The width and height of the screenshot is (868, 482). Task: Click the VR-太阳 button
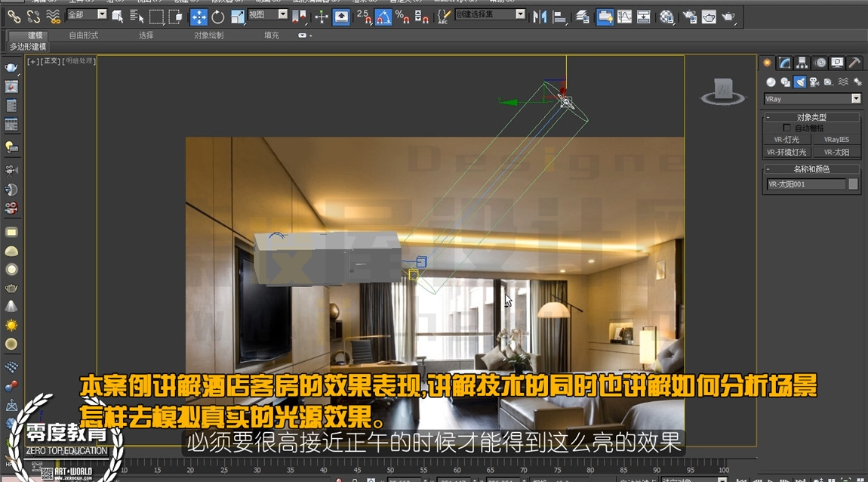coord(836,152)
